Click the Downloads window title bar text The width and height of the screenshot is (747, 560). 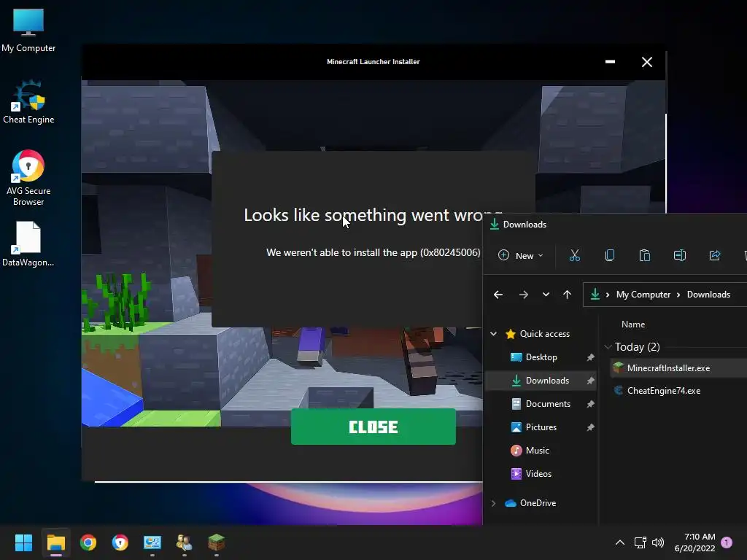525,225
